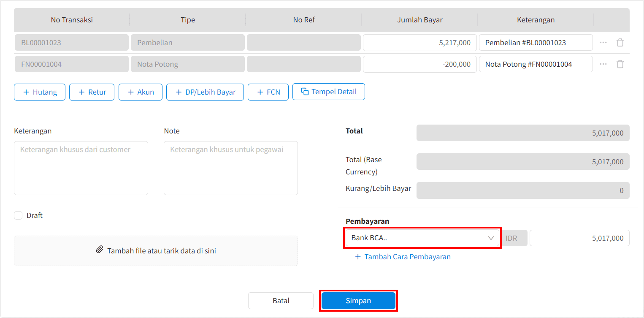
Task: Tick the Draft checkbox
Action: click(x=18, y=215)
